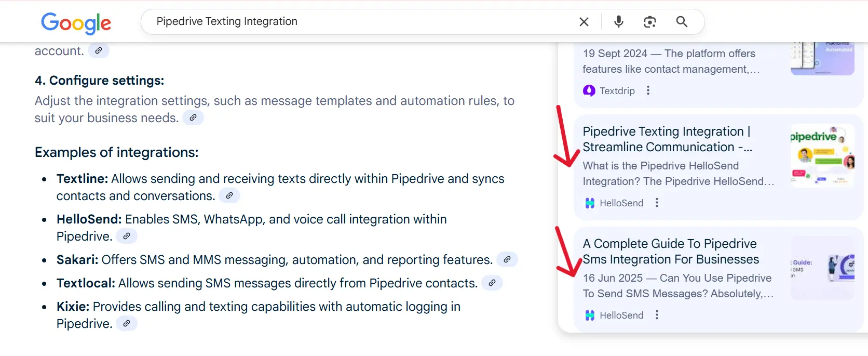Open source link after Kixie bullet
The width and height of the screenshot is (868, 356).
pyautogui.click(x=126, y=323)
